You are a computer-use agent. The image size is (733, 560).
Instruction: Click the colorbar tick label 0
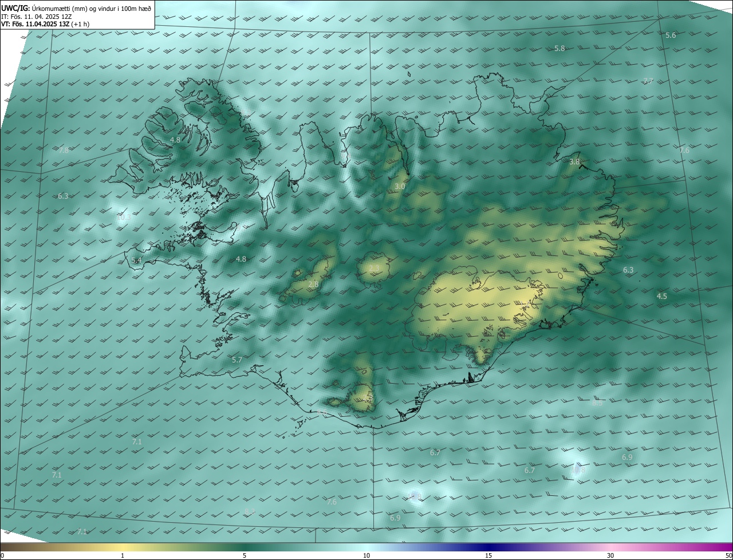pos(2,555)
